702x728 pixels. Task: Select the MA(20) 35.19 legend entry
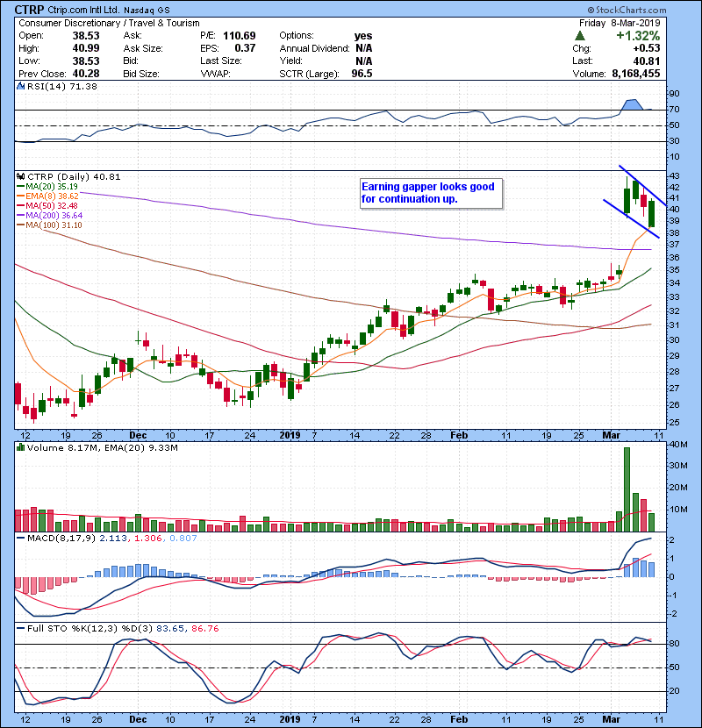point(47,187)
